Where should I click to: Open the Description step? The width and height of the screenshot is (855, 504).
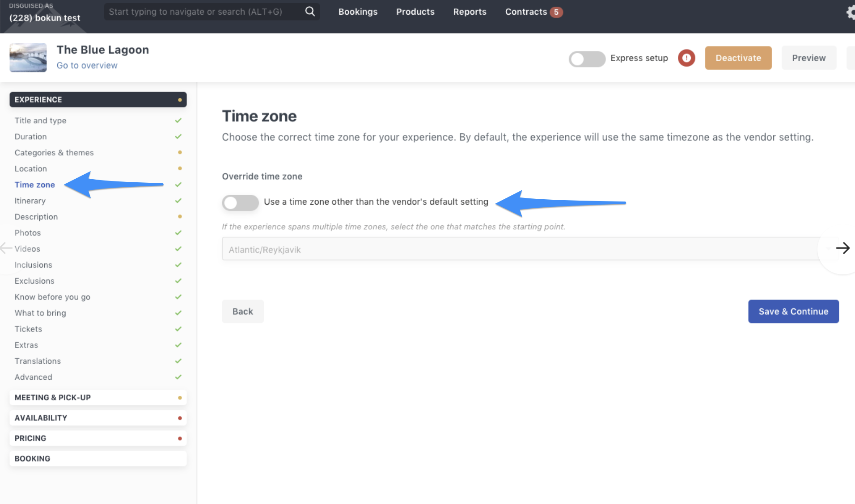(x=36, y=217)
